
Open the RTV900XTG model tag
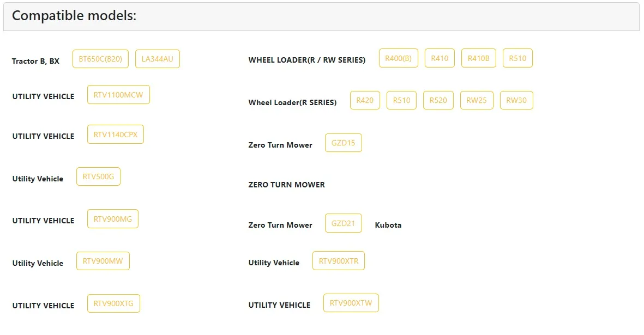coord(113,303)
